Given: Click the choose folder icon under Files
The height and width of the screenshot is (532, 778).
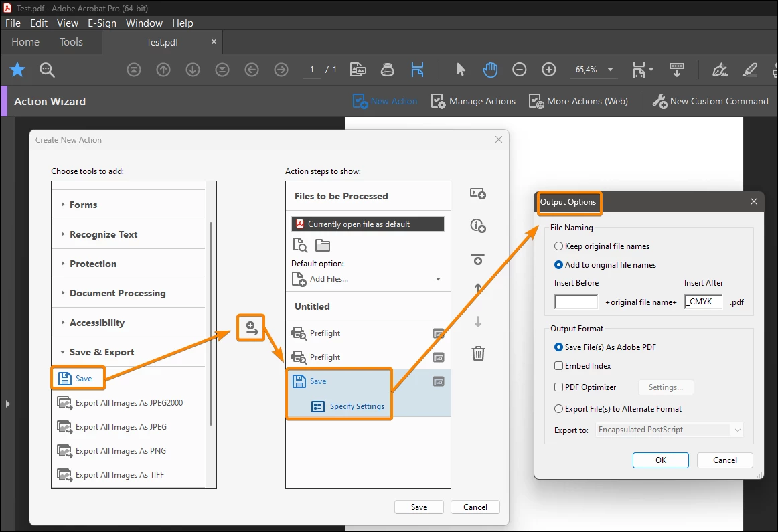Looking at the screenshot, I should tap(323, 245).
